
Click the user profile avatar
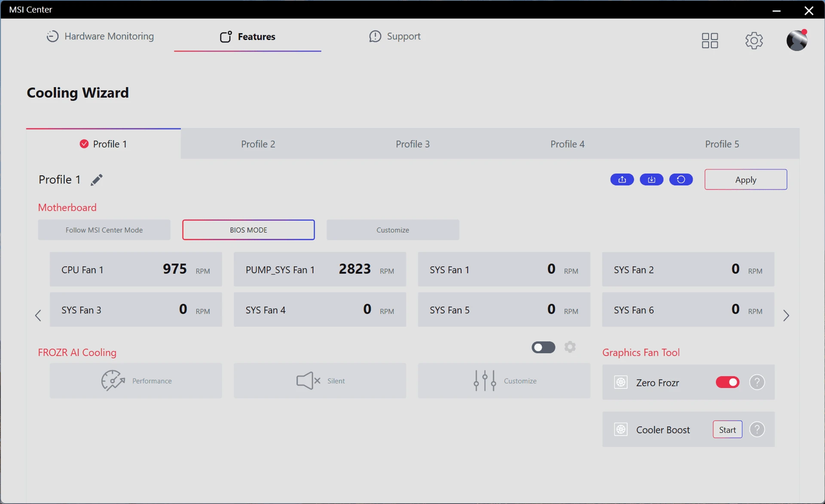point(797,40)
